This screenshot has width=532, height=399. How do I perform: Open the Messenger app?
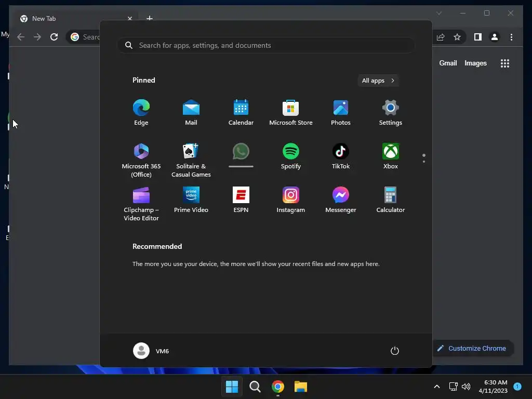341,200
